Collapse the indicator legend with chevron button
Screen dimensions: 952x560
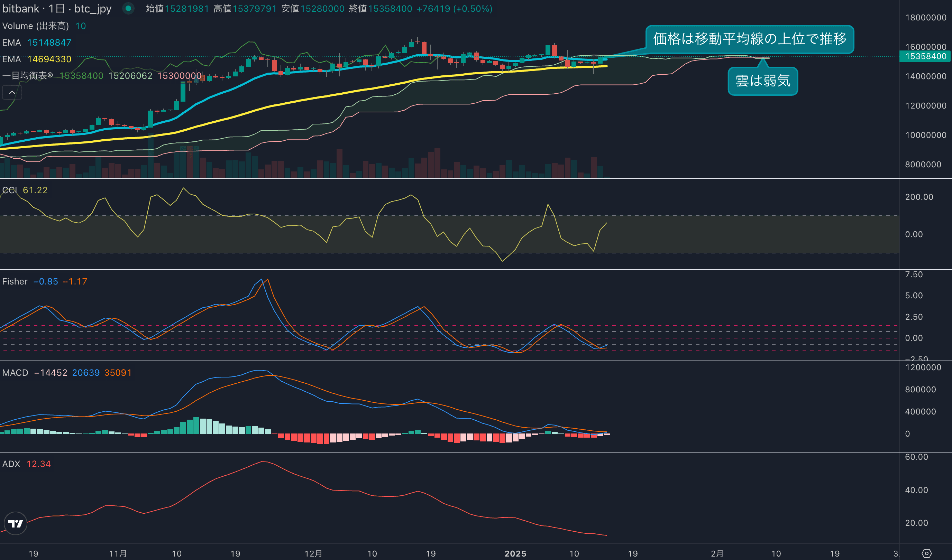[12, 92]
